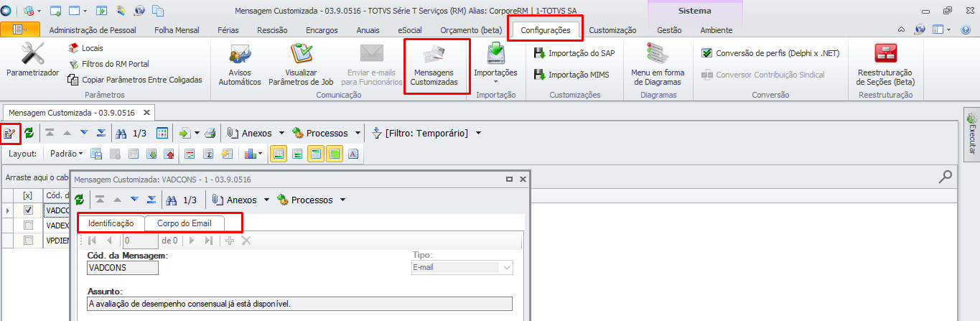Collapse the ribbon with the caret arrow
Screen dimensions: 980x321
point(902,30)
